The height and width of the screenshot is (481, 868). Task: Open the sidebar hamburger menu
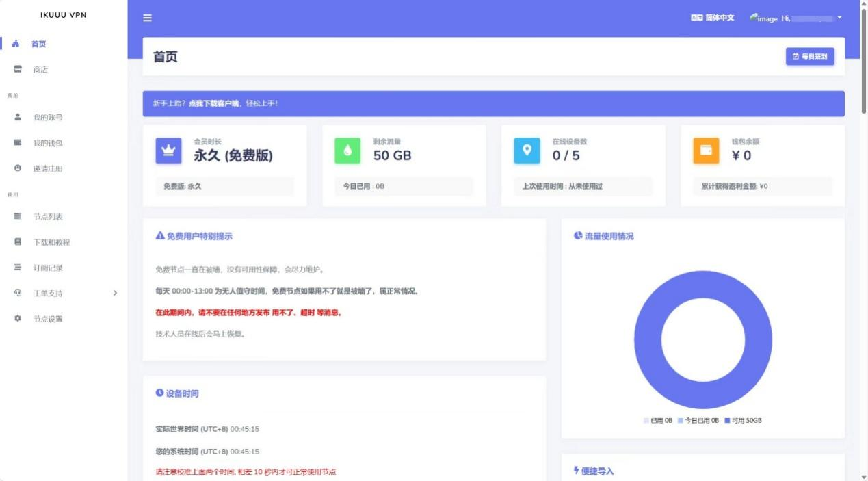146,18
